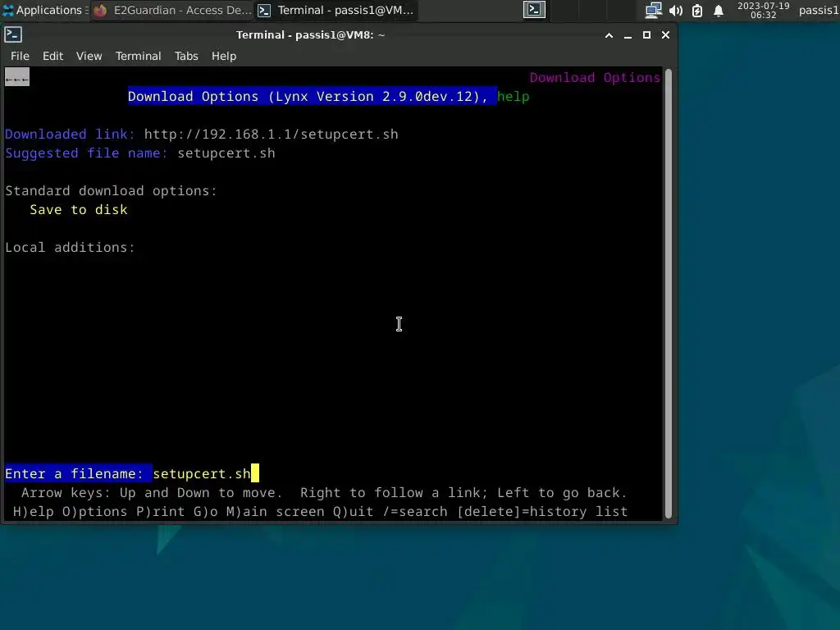Click the Firefox icon on the E2Guardian taskbar button
840x630 pixels.
101,10
